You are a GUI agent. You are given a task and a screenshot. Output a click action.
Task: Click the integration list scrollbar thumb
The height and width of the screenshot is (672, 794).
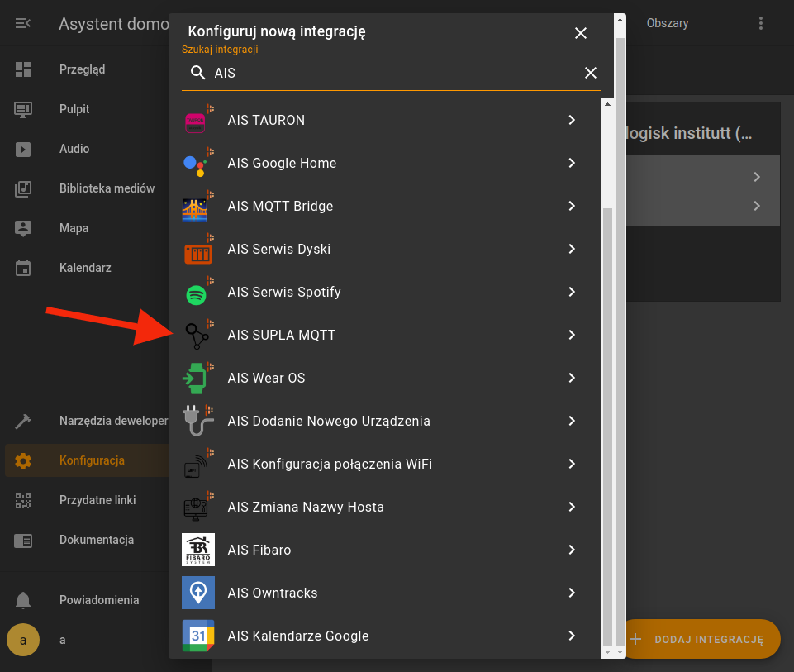tap(607, 428)
